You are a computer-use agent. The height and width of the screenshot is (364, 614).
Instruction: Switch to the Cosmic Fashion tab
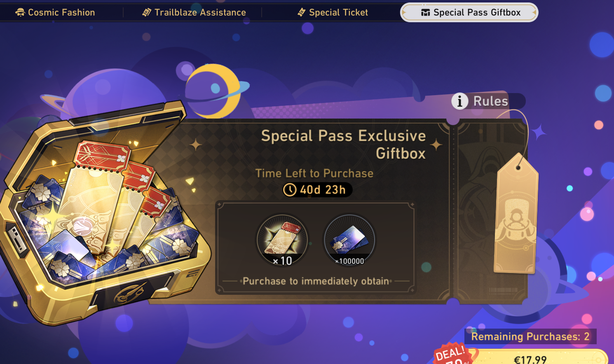pyautogui.click(x=55, y=12)
